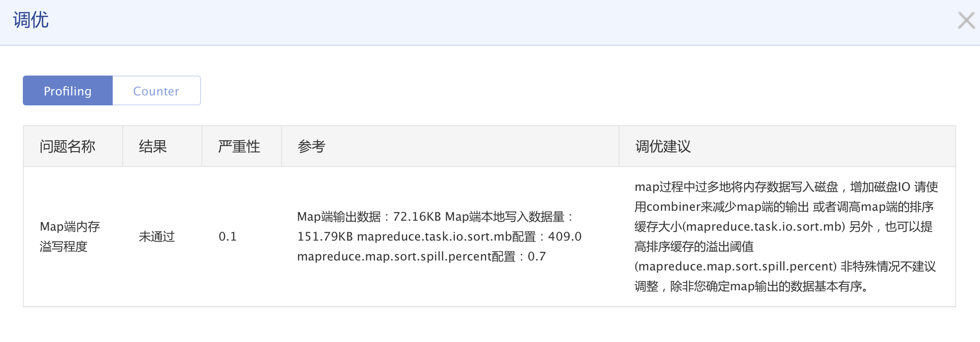980x342 pixels.
Task: Click the advice line with (mapreduce.task.io.sort.mb)
Action: click(783, 227)
